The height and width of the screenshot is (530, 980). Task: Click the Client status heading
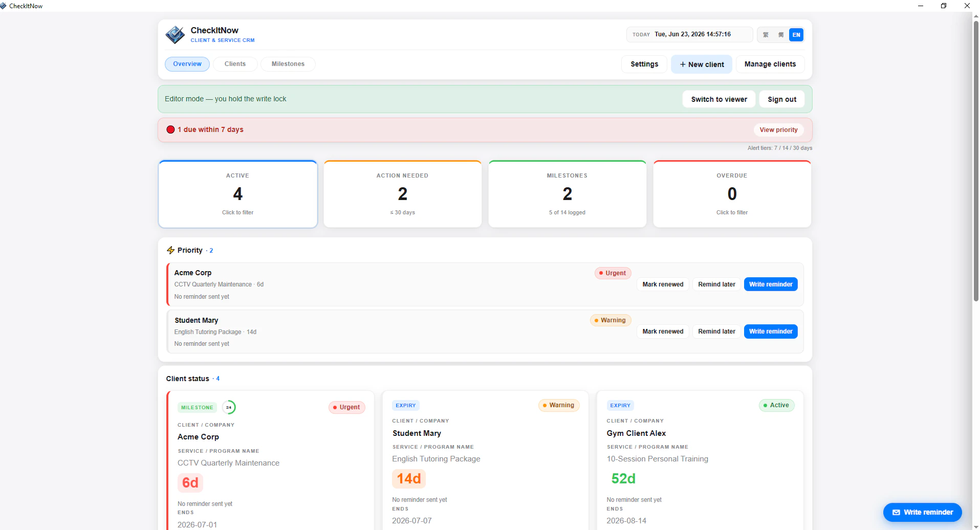(188, 379)
